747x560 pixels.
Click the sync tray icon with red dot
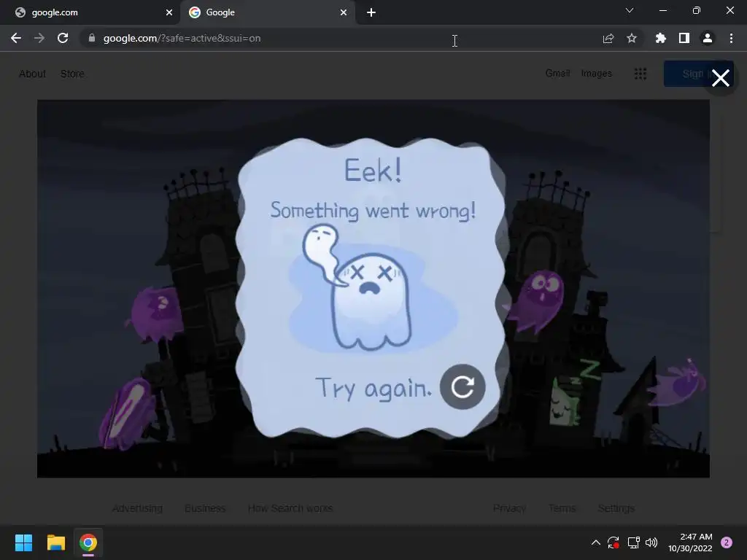[613, 542]
